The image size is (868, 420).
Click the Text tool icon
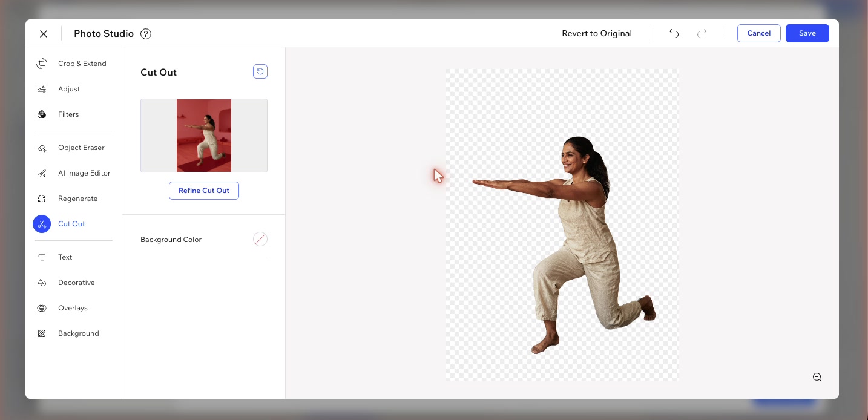pyautogui.click(x=42, y=257)
